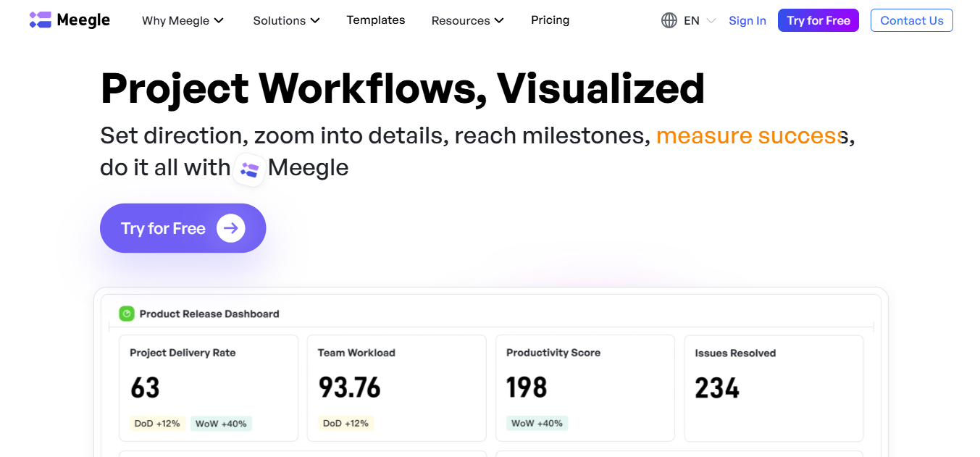This screenshot has height=457, width=980.
Task: Open the Solutions dropdown menu
Action: click(286, 20)
